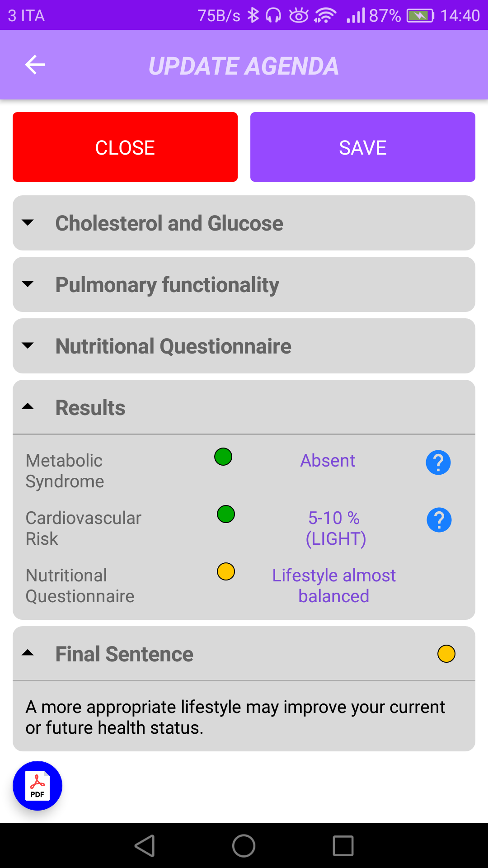The width and height of the screenshot is (488, 868).
Task: Expand the Cholesterol and Glucose section
Action: click(244, 223)
